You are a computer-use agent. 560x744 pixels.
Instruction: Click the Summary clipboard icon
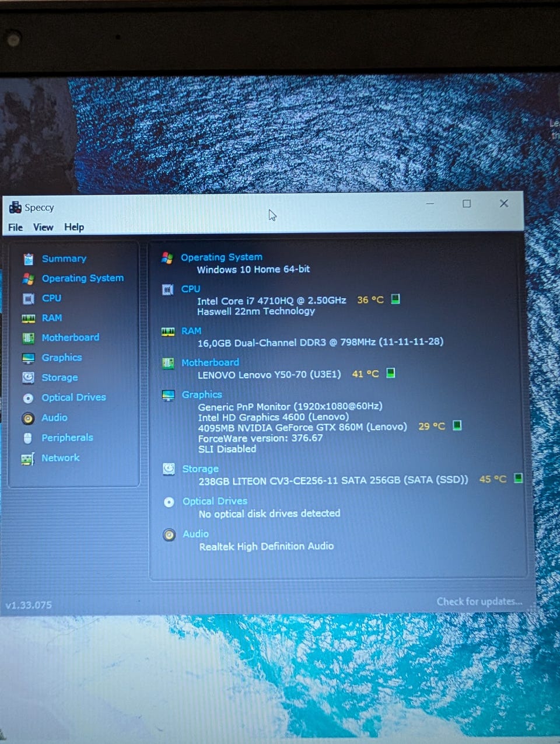(x=28, y=259)
